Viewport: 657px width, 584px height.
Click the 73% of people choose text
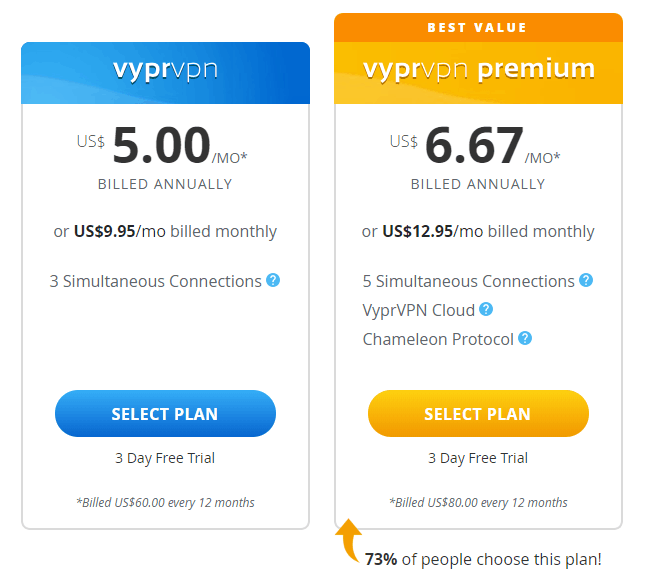[483, 559]
